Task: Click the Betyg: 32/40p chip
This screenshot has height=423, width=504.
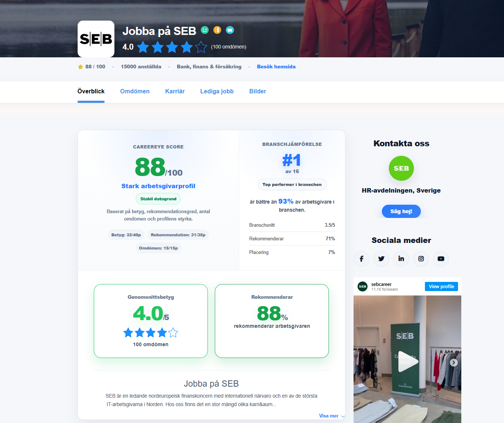Action: coord(126,235)
